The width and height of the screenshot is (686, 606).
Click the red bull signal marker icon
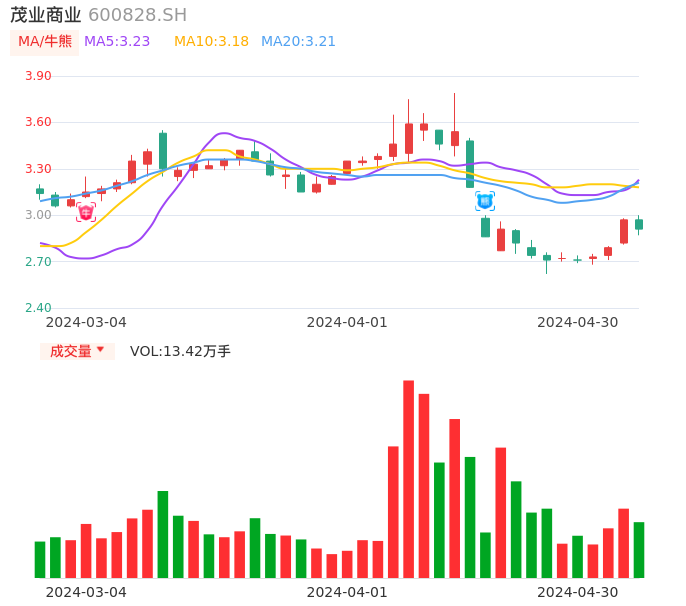86,212
